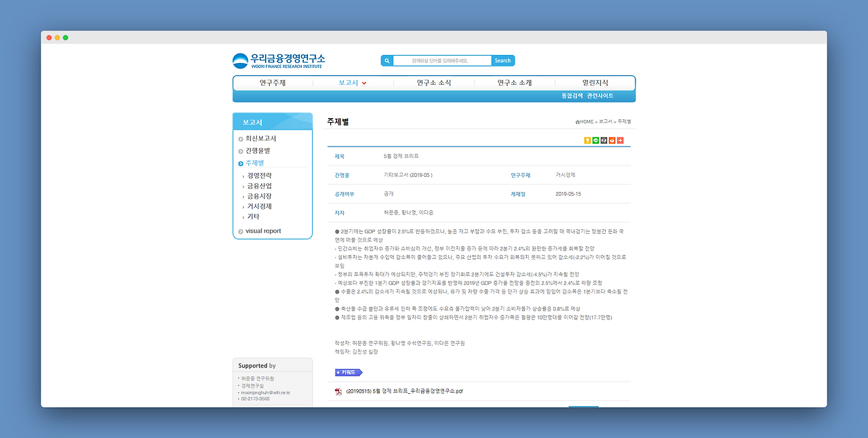Click the blue Search button

(502, 60)
